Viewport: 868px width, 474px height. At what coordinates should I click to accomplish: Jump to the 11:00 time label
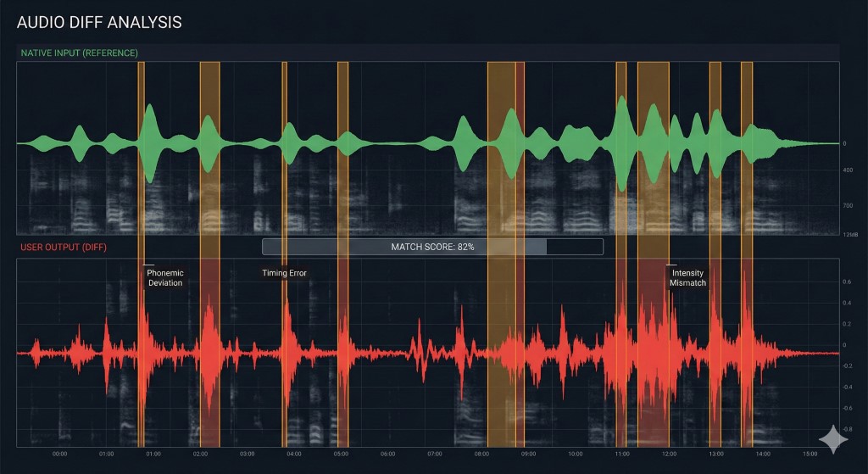(622, 454)
